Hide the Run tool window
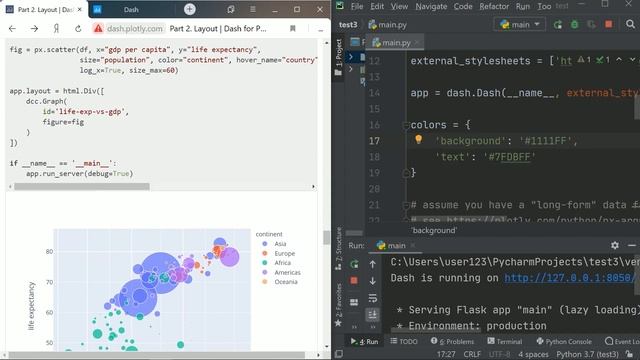Image resolution: width=640 pixels, height=360 pixels. 632,245
